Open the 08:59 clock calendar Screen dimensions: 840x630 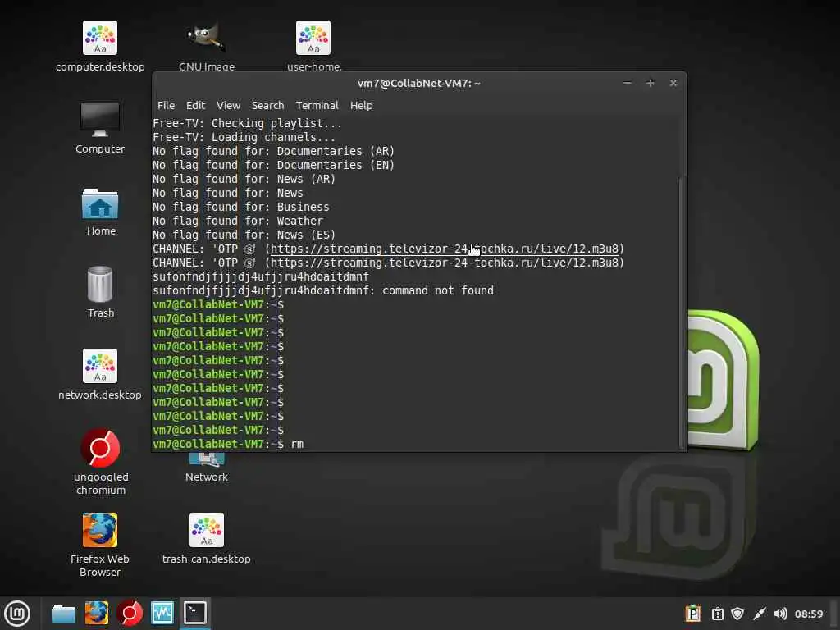coord(808,614)
